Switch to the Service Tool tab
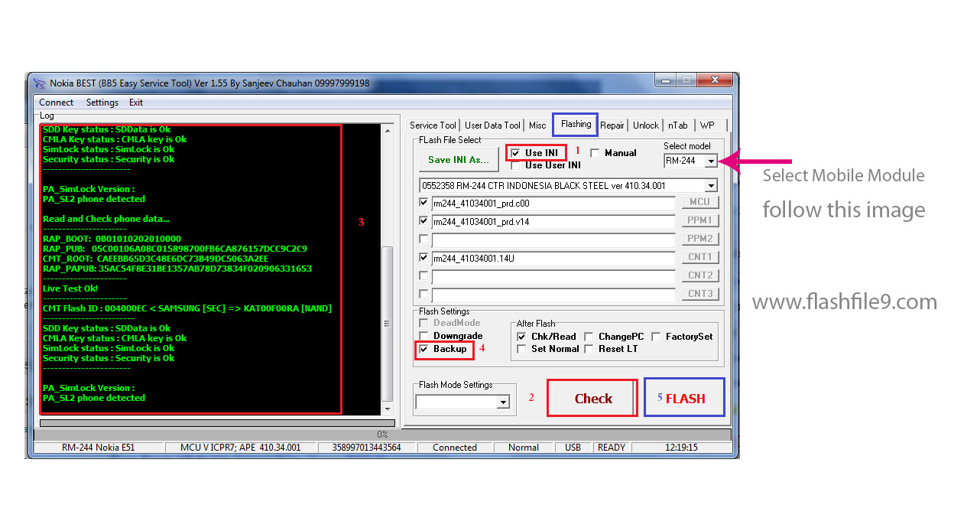980x531 pixels. [433, 125]
